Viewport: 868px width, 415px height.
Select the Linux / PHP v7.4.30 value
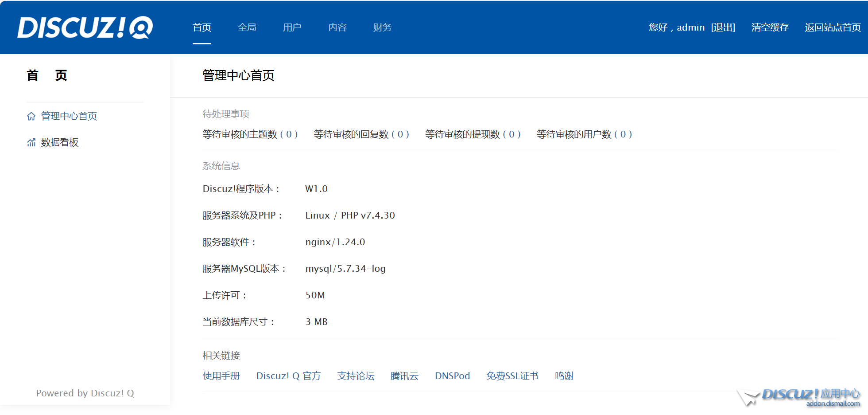pos(350,215)
